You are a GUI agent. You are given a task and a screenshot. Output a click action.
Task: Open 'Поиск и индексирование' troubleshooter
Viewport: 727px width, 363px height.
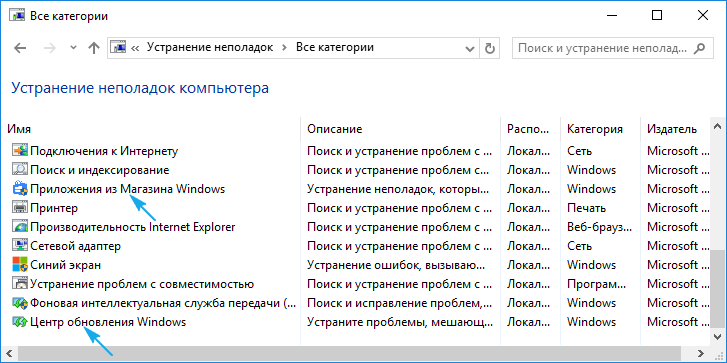pos(99,170)
